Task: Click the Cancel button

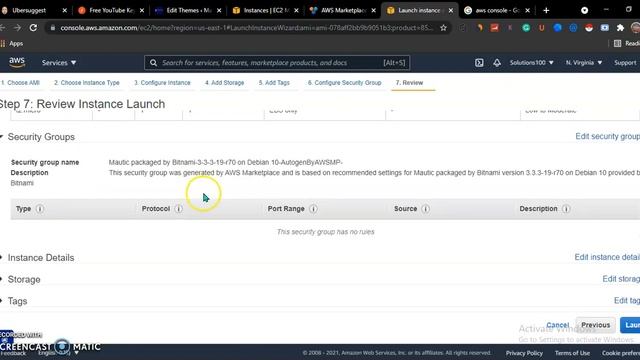Action: pos(558,325)
